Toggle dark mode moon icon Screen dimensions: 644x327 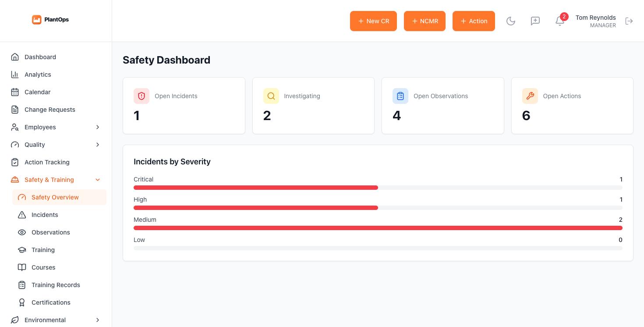(511, 21)
